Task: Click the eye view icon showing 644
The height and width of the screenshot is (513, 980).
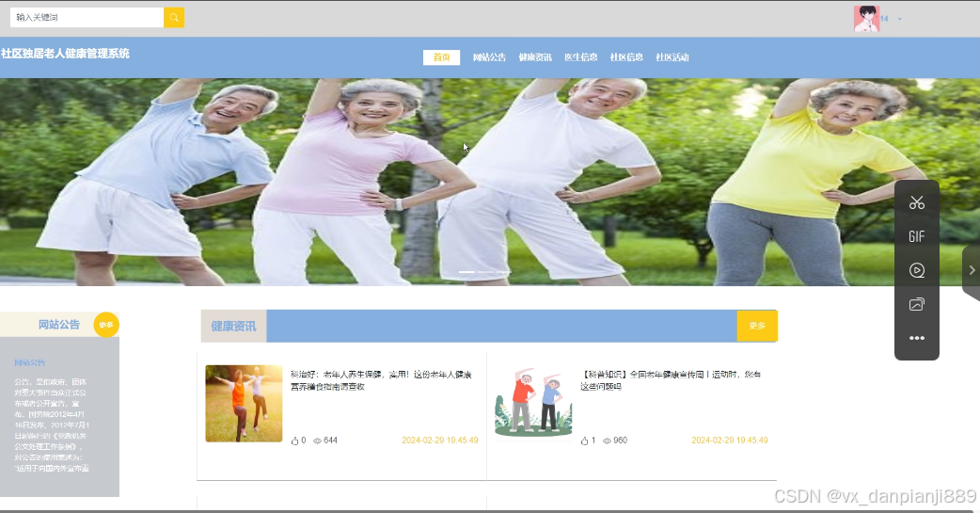Action: point(317,441)
